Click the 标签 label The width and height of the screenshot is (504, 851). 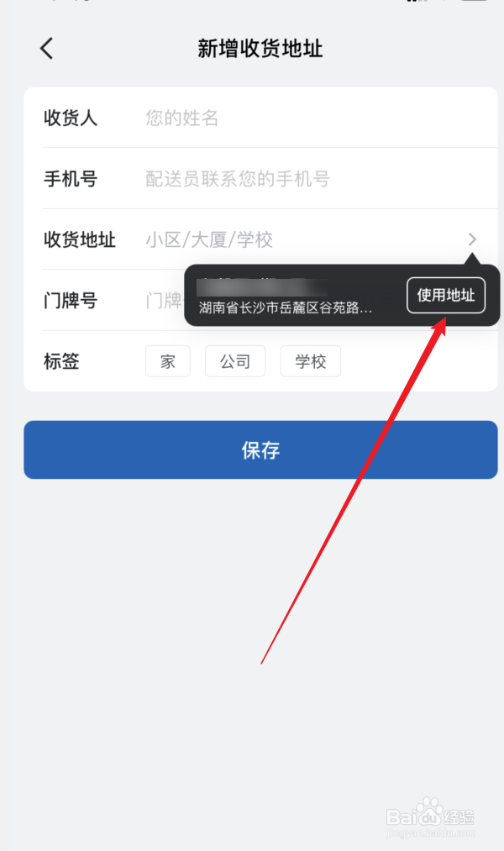pyautogui.click(x=61, y=361)
